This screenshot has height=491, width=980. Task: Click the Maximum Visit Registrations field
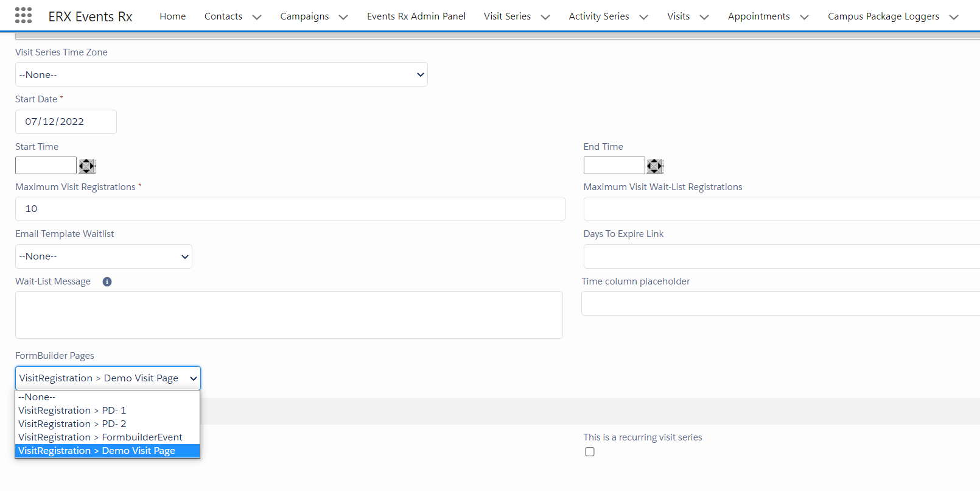point(290,209)
